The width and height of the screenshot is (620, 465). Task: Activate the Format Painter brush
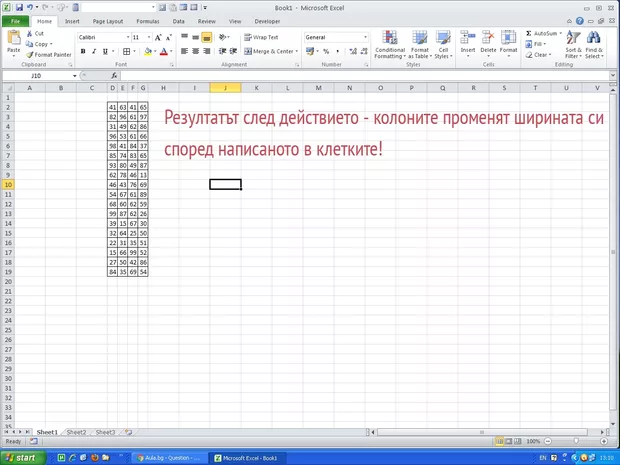[30, 55]
